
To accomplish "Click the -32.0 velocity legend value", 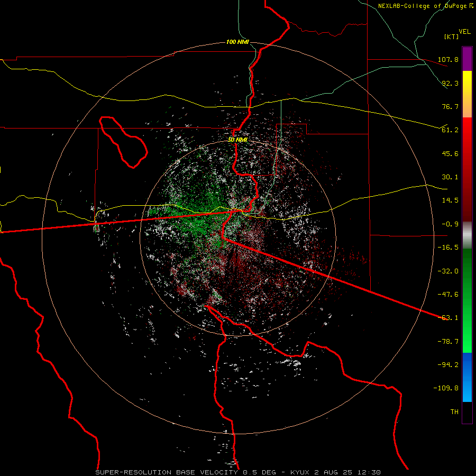I will tap(448, 271).
